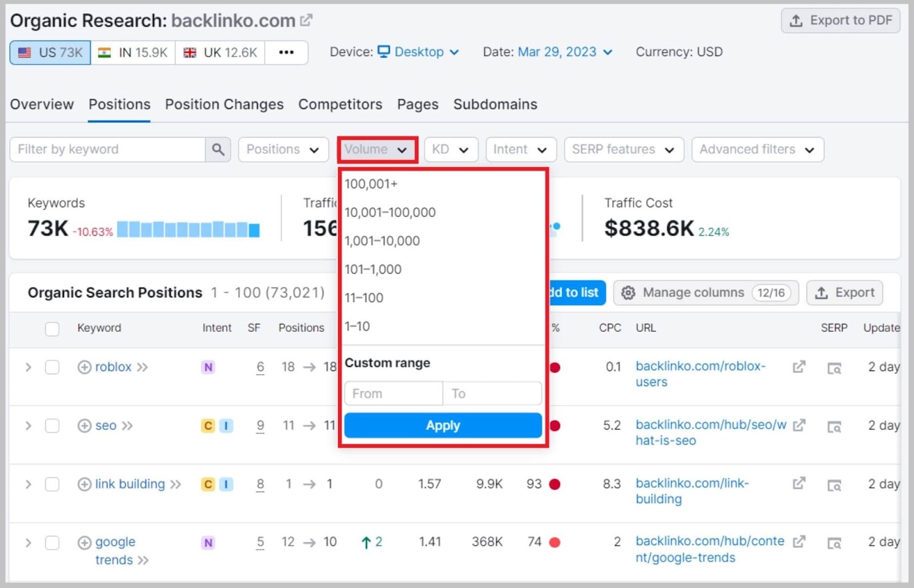Open external link icon for google-trends URL
Viewport: 914px width, 588px height.
click(x=799, y=541)
